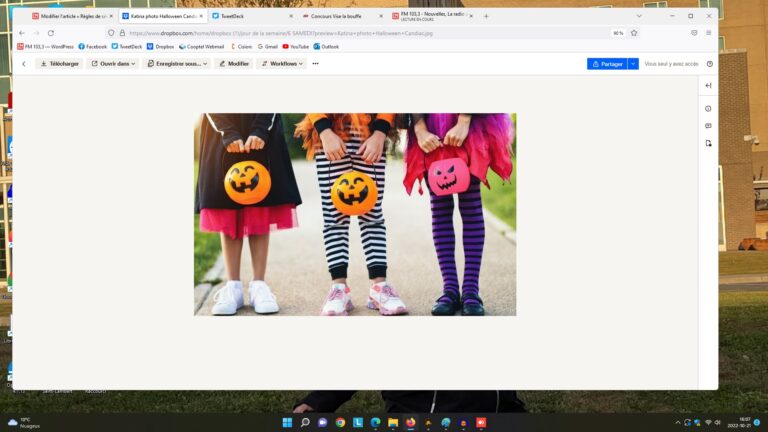Click the blue Partager button

(607, 64)
